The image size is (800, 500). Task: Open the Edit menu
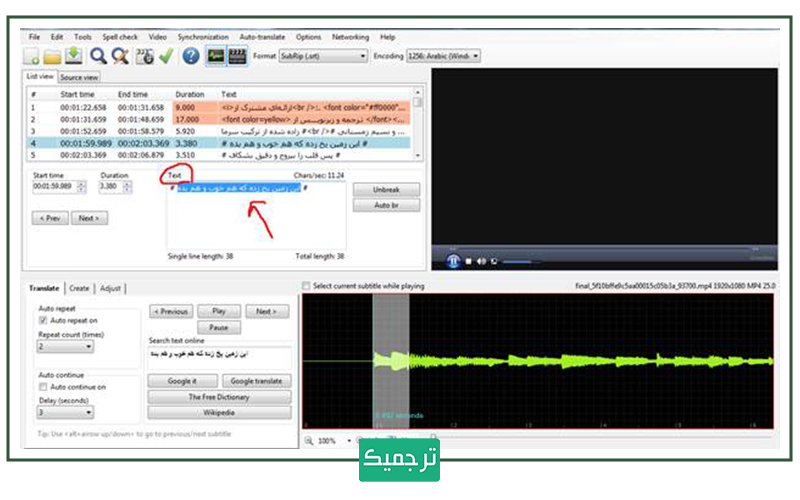(x=57, y=37)
